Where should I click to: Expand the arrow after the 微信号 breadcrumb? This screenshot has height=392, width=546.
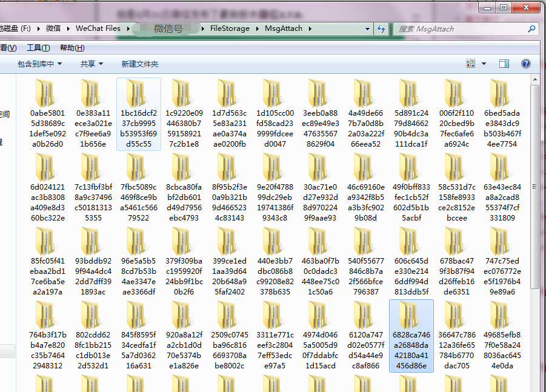[202, 29]
